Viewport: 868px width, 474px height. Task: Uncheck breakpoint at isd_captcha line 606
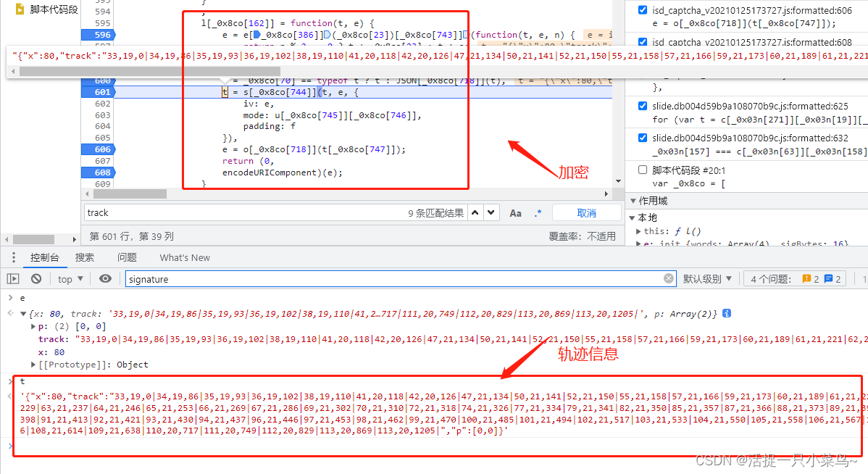[x=643, y=10]
